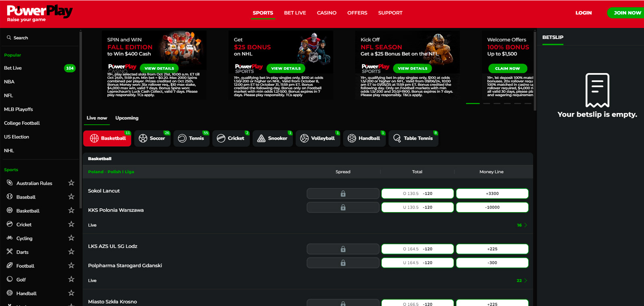Screen dimensions: 644x306
Task: Switch to the Upcoming tab
Action: click(x=127, y=118)
